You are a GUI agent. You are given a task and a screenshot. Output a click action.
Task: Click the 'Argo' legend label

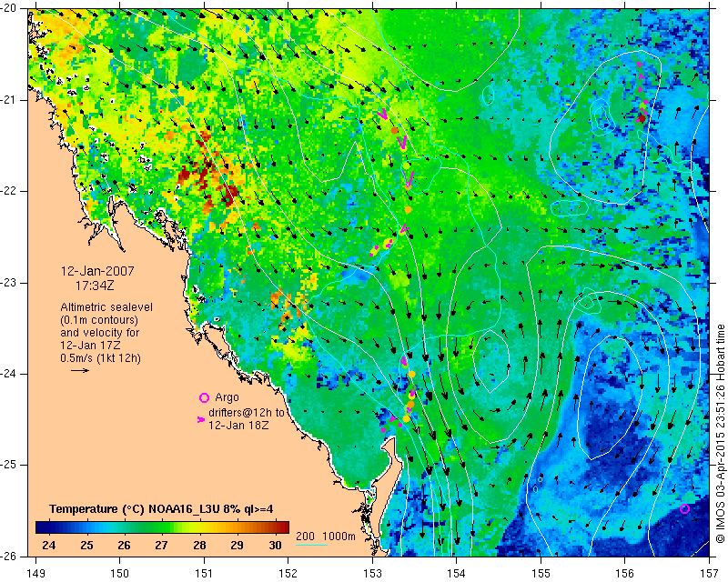(227, 397)
